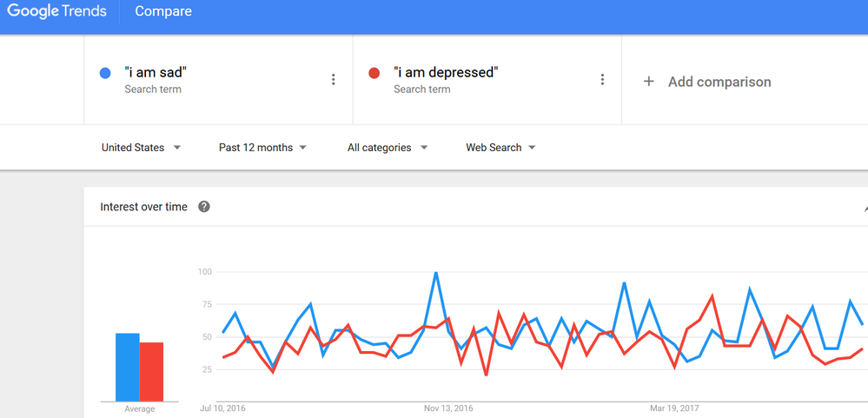
Task: Click the Add comparison button
Action: point(707,82)
